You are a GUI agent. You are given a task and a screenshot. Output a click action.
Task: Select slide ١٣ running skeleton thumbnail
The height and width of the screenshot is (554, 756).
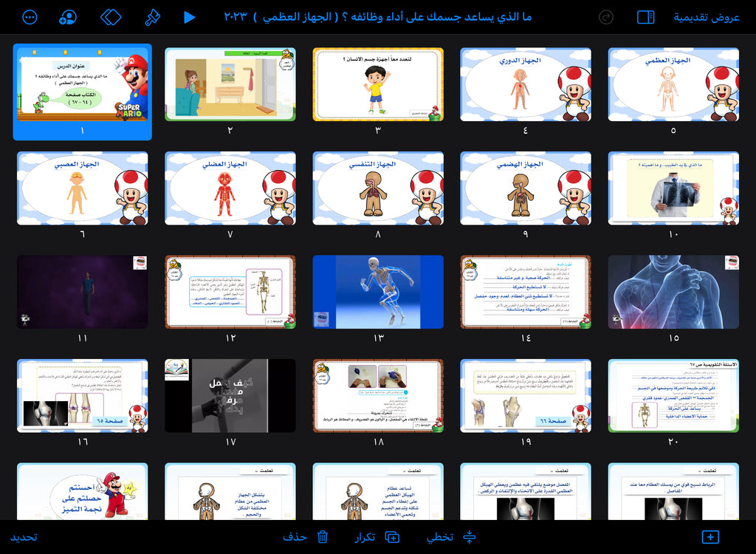[378, 292]
